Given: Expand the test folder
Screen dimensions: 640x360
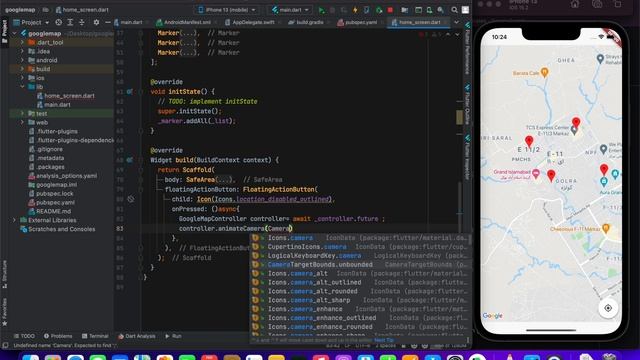Looking at the screenshot, I should click(22, 113).
